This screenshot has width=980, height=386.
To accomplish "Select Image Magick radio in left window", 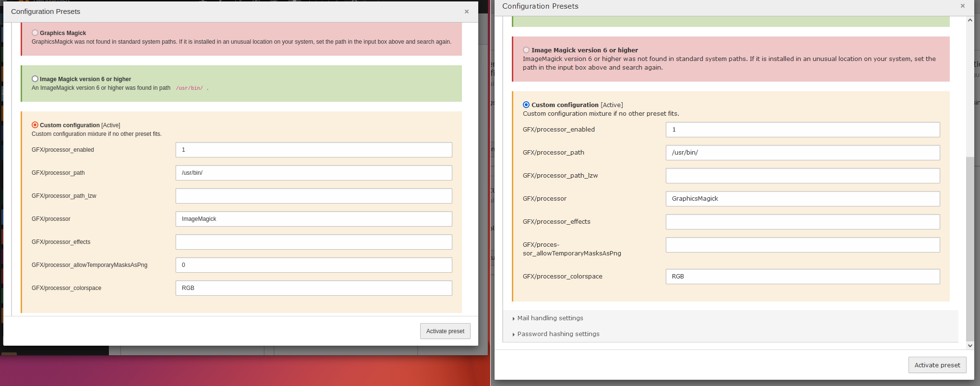I will click(x=35, y=79).
